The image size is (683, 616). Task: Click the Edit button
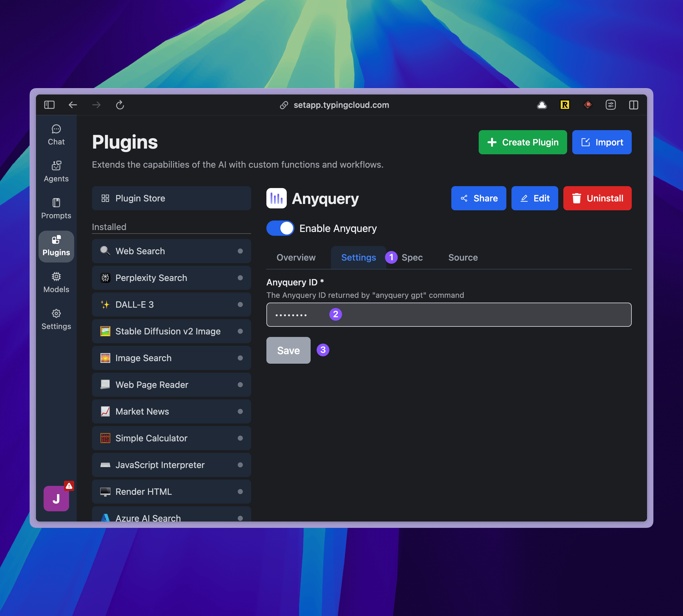pyautogui.click(x=535, y=198)
